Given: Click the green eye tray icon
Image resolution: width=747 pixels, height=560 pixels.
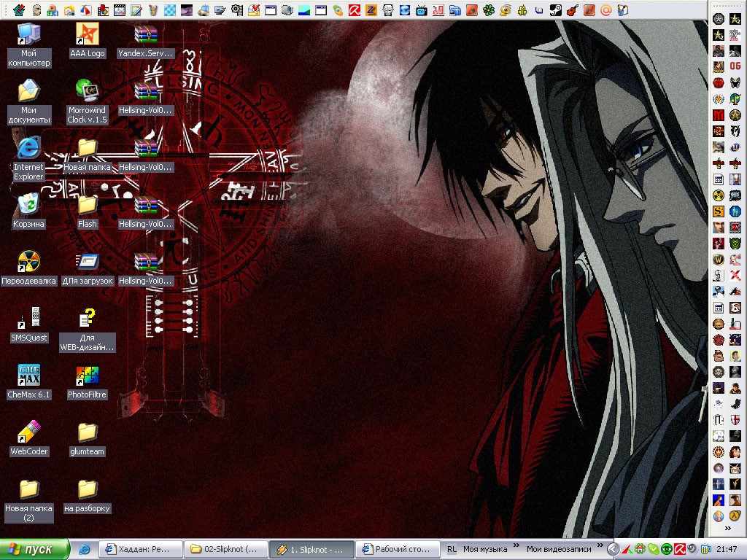Looking at the screenshot, I should [667, 550].
